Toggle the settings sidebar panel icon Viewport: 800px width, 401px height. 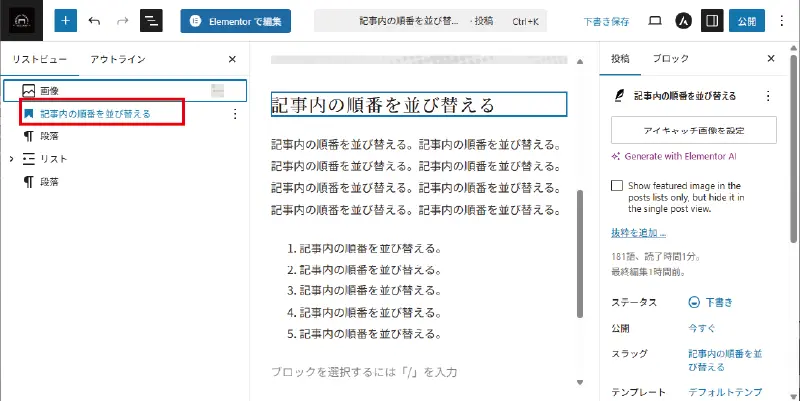712,21
